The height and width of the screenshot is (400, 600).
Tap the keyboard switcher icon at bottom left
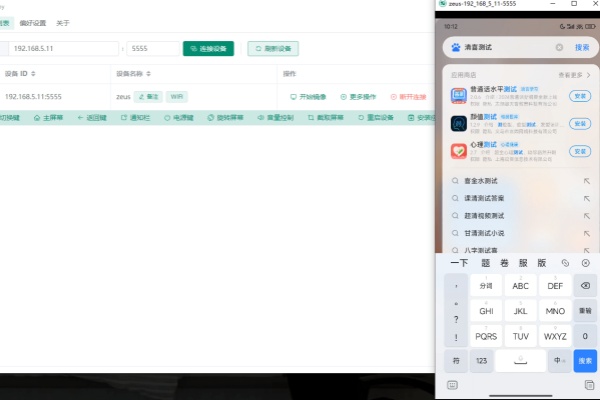point(452,384)
